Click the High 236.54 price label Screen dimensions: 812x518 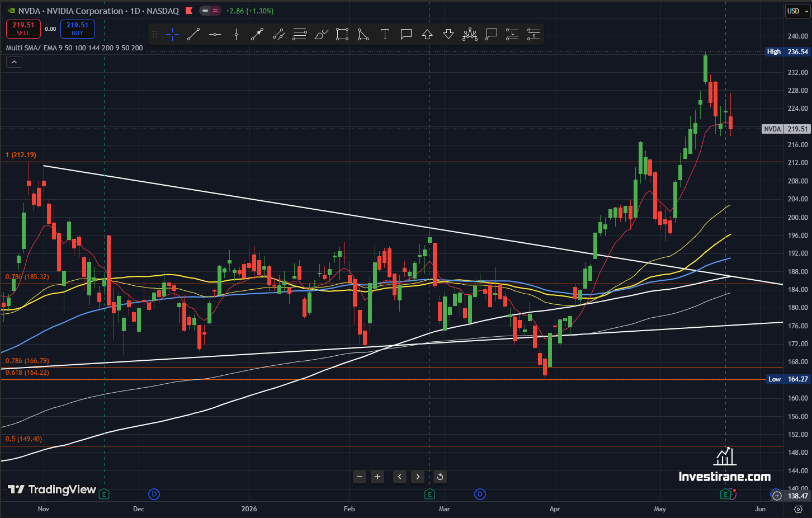point(787,51)
